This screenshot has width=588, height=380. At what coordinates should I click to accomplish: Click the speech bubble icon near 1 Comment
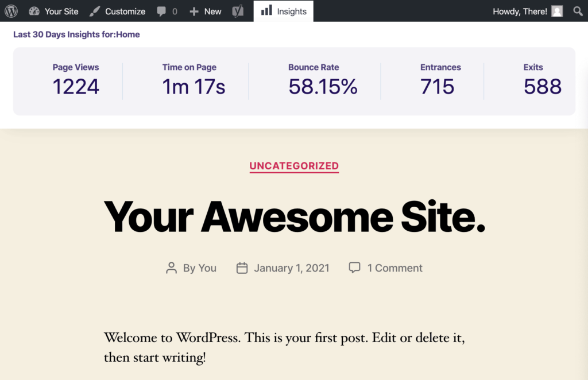click(354, 267)
